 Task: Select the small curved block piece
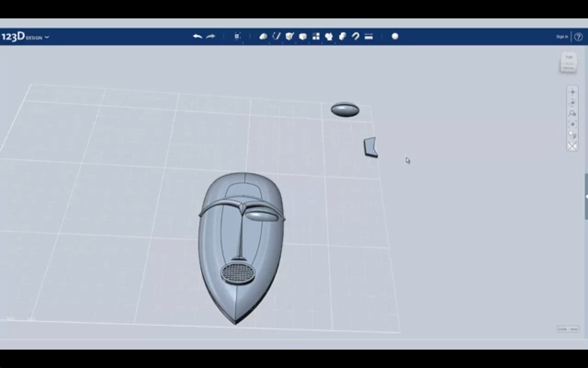pyautogui.click(x=370, y=148)
